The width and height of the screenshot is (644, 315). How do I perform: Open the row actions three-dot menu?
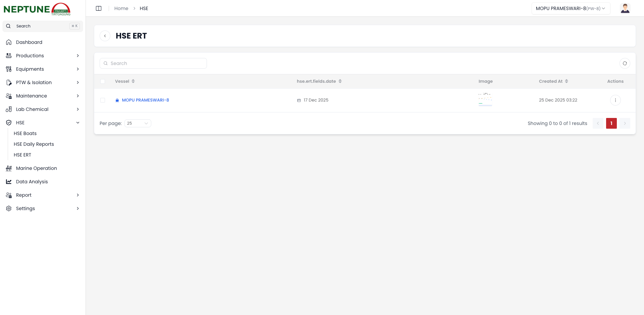tap(615, 100)
